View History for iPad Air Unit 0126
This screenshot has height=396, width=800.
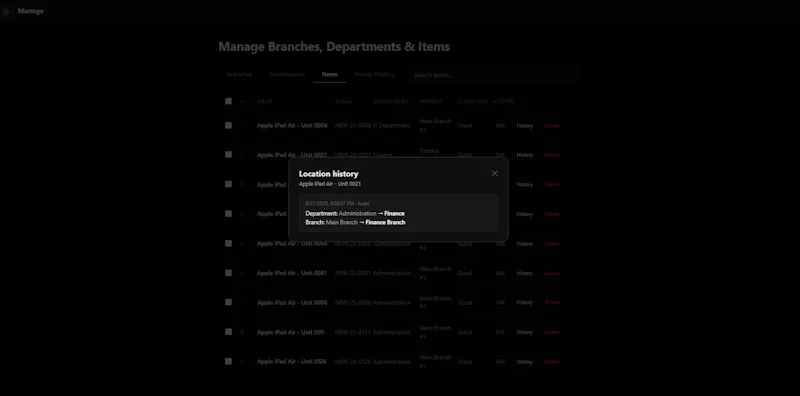point(524,362)
